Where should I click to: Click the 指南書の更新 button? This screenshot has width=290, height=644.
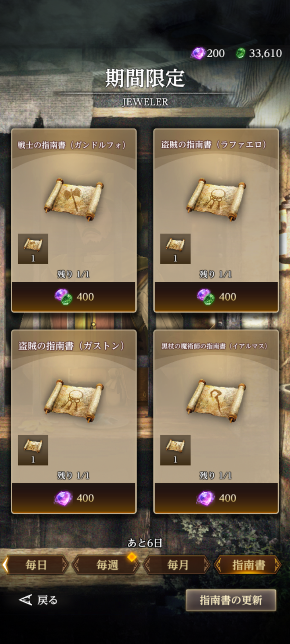point(231,600)
